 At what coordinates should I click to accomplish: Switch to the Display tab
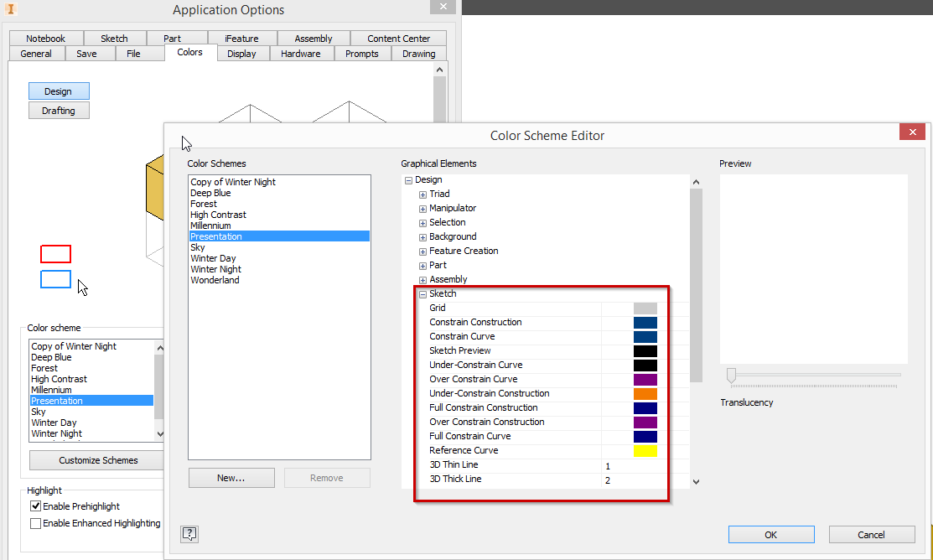242,53
